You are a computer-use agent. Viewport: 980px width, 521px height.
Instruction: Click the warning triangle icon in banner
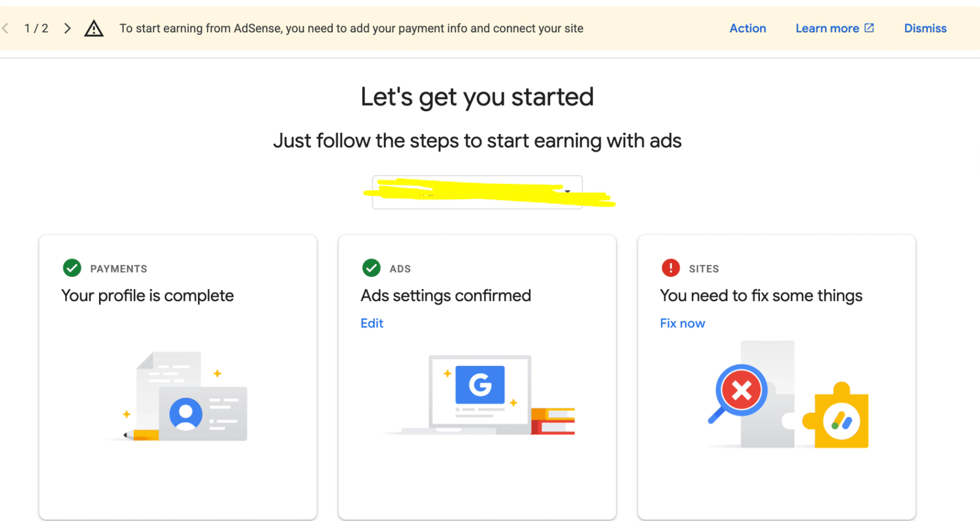tap(94, 28)
